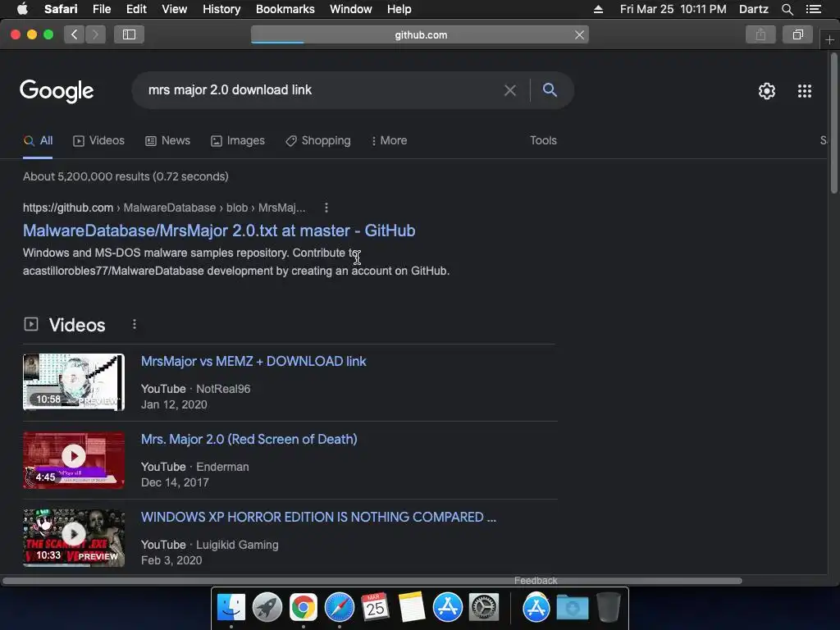This screenshot has width=840, height=630.
Task: Click the Luigikid Gaming video thumbnail
Action: click(74, 538)
